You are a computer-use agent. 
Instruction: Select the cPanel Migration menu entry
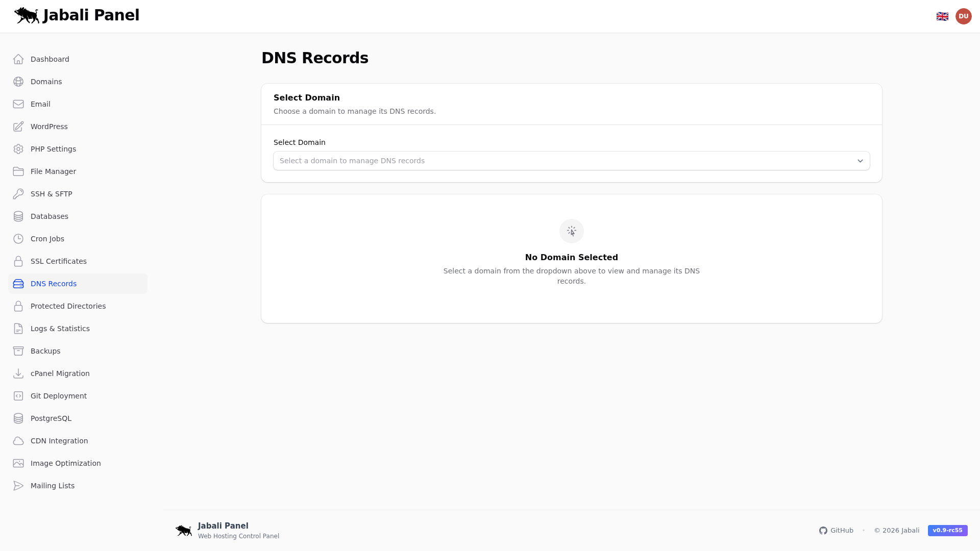pos(60,373)
